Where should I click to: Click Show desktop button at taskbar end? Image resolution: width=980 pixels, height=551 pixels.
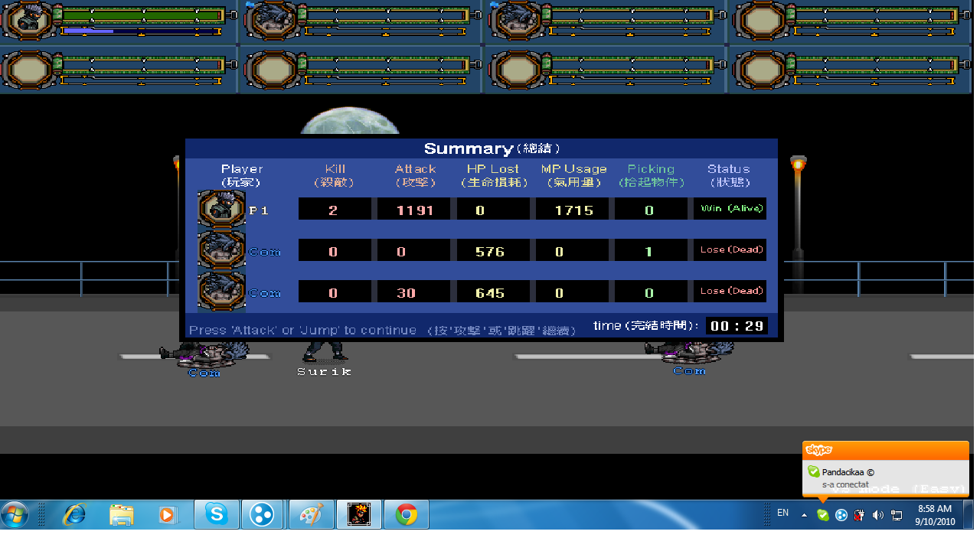coord(969,514)
